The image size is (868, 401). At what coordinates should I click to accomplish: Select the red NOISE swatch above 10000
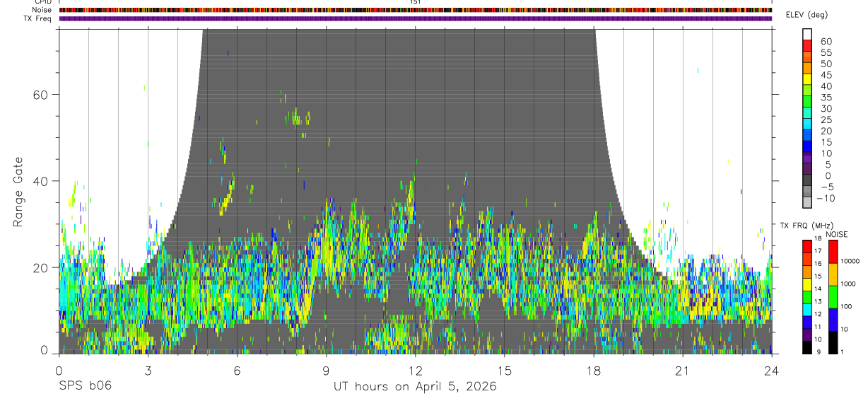click(x=833, y=251)
